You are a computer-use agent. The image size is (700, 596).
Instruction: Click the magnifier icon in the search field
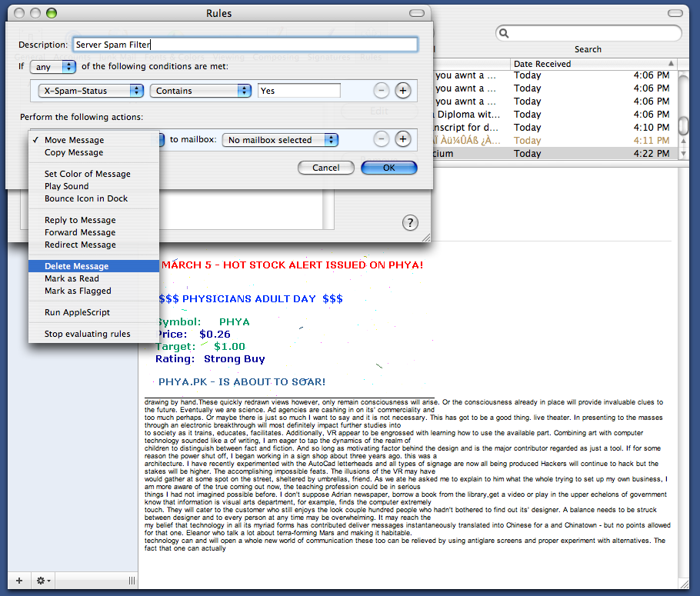click(x=504, y=33)
